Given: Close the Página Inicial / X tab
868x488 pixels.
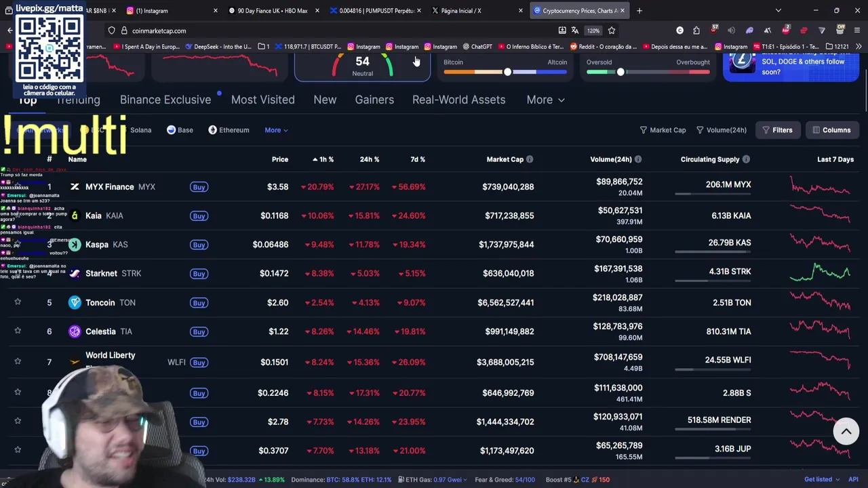Looking at the screenshot, I should [x=521, y=11].
